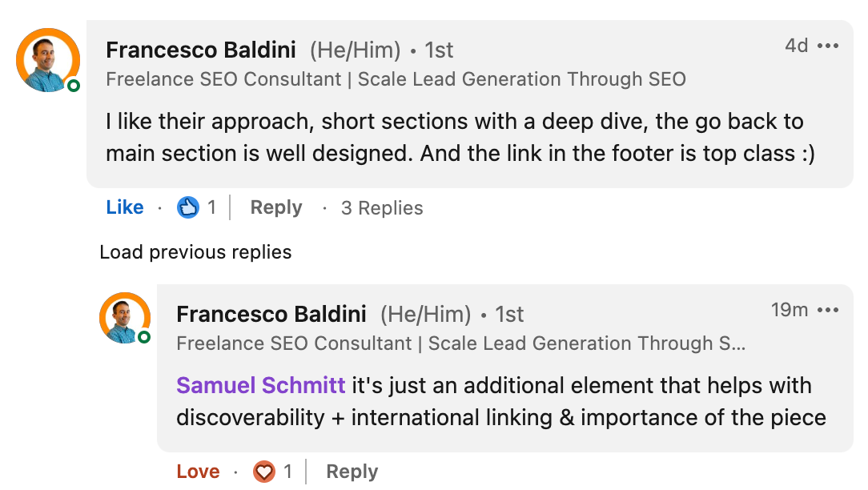Viewport: 868px width, 490px height.
Task: Open three-dot menu on the 4d comment
Action: click(x=828, y=46)
